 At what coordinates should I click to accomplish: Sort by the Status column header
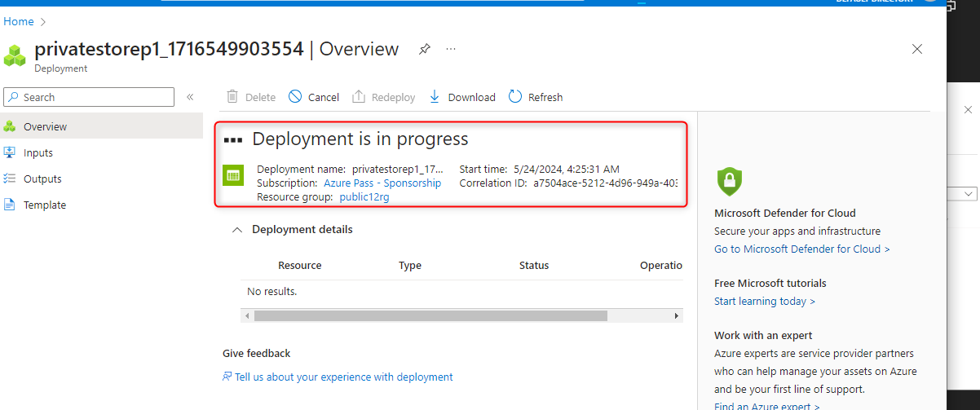[x=534, y=265]
